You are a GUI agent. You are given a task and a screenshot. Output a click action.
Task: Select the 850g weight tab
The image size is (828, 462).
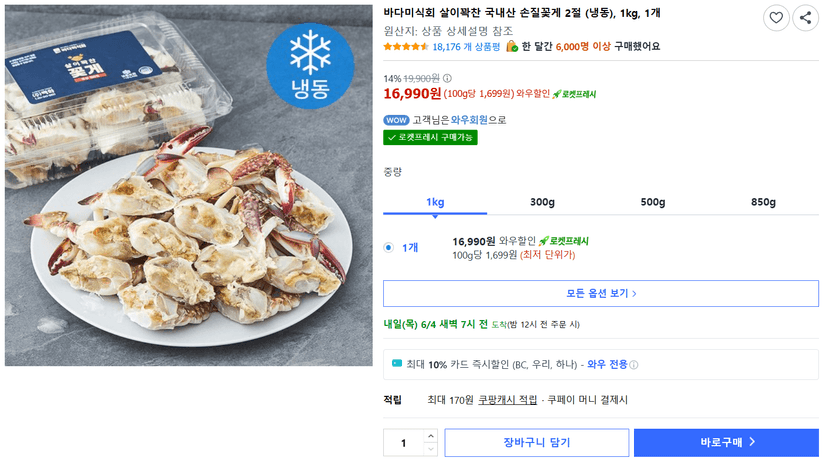pyautogui.click(x=763, y=202)
